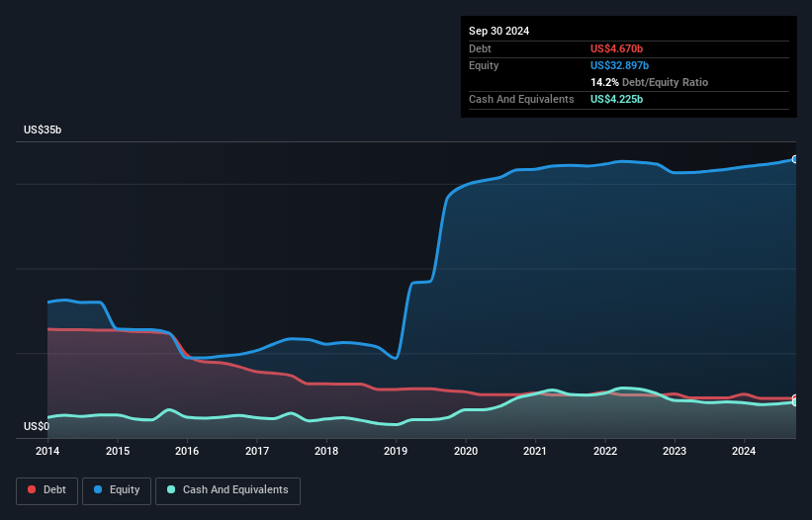Select the Cash end-point marker on chart
The width and height of the screenshot is (812, 520).
pos(795,402)
